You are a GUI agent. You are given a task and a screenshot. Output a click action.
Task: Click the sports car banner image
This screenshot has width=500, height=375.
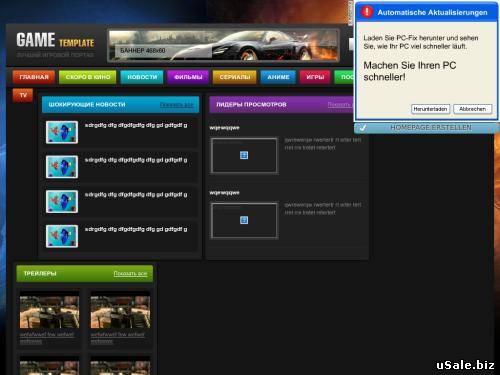click(x=224, y=46)
